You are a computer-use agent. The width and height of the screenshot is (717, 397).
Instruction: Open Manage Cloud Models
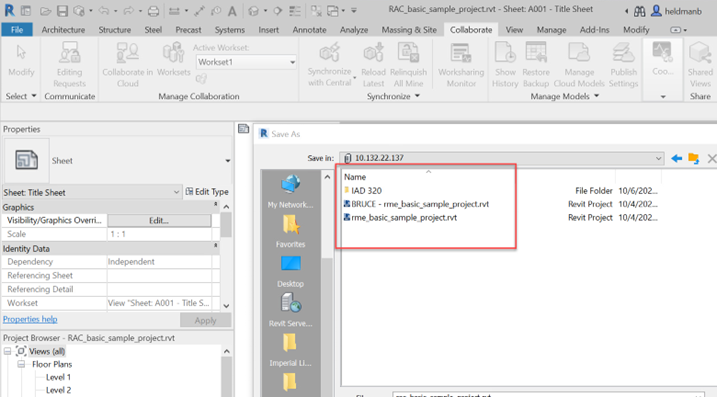pos(579,64)
